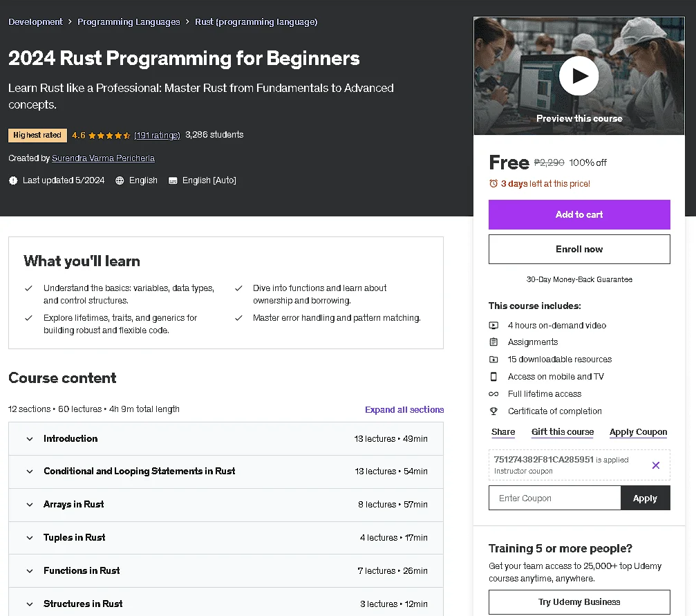The width and height of the screenshot is (696, 616).
Task: Click checkmark beside Explore lifetimes, traits
Action: (x=28, y=318)
